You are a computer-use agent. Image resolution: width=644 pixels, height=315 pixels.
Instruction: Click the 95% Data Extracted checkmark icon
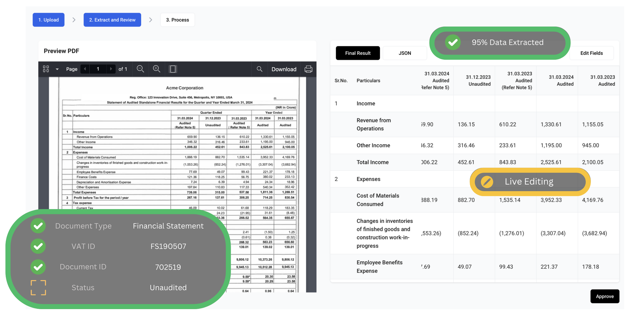[x=453, y=42]
